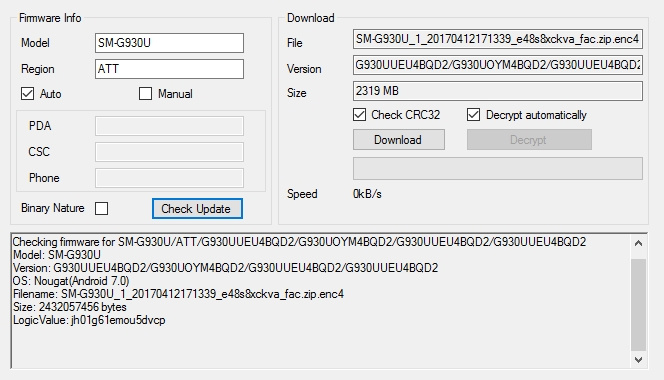
Task: Disable Decrypt automatically checkbox
Action: [473, 114]
